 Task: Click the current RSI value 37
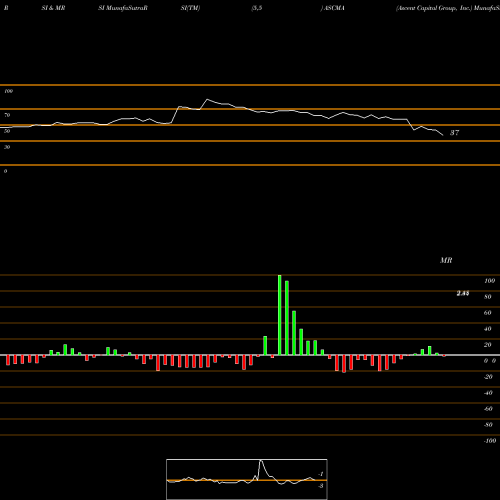(454, 133)
